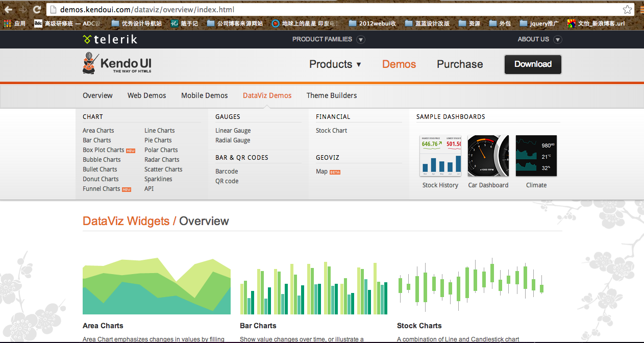The width and height of the screenshot is (644, 343).
Task: Reload the page with refresh icon
Action: (x=37, y=10)
